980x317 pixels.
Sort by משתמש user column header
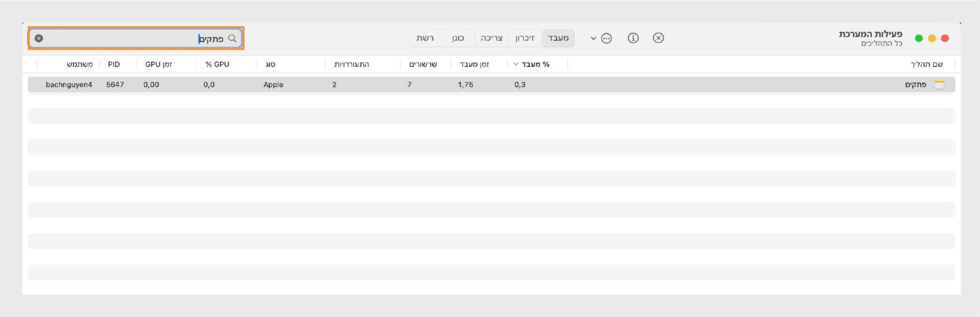(x=80, y=64)
